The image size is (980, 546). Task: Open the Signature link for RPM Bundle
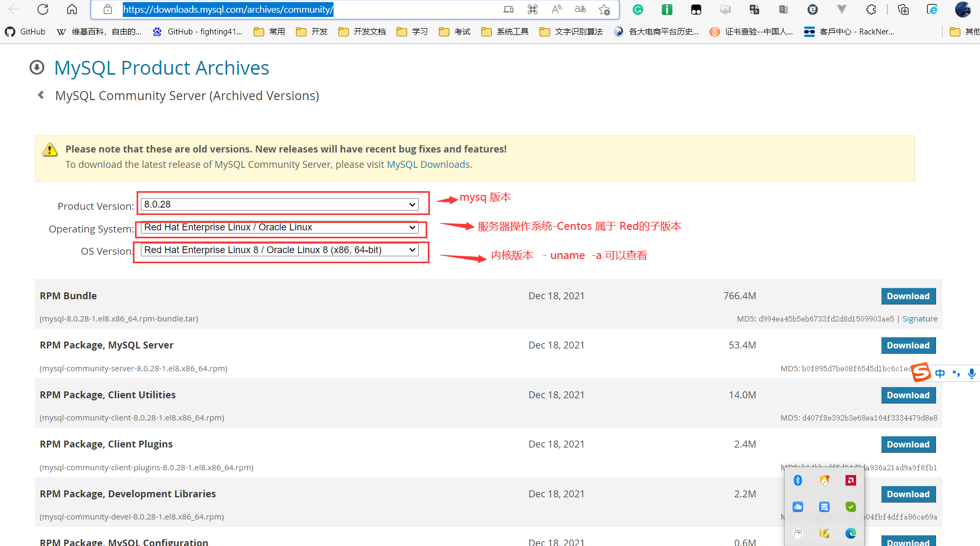pos(920,319)
